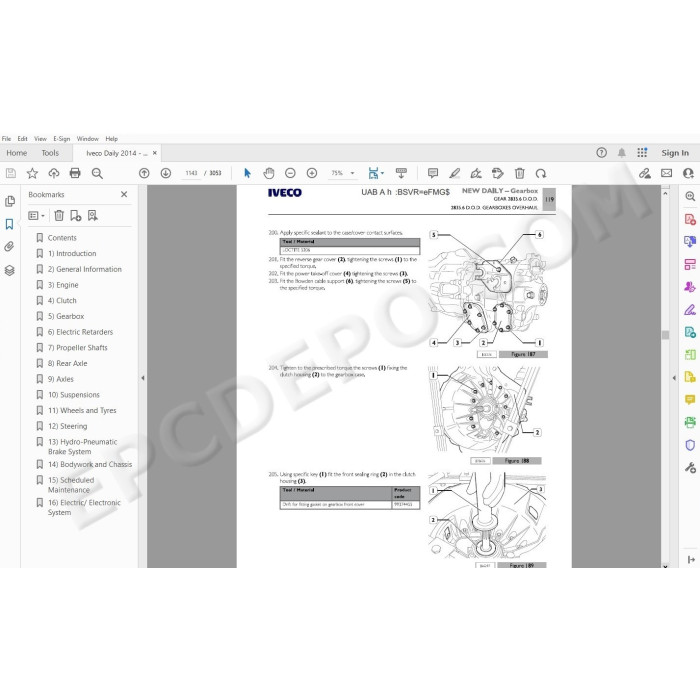Open Protect shield tool
This screenshot has height=700, width=700.
pos(690,445)
